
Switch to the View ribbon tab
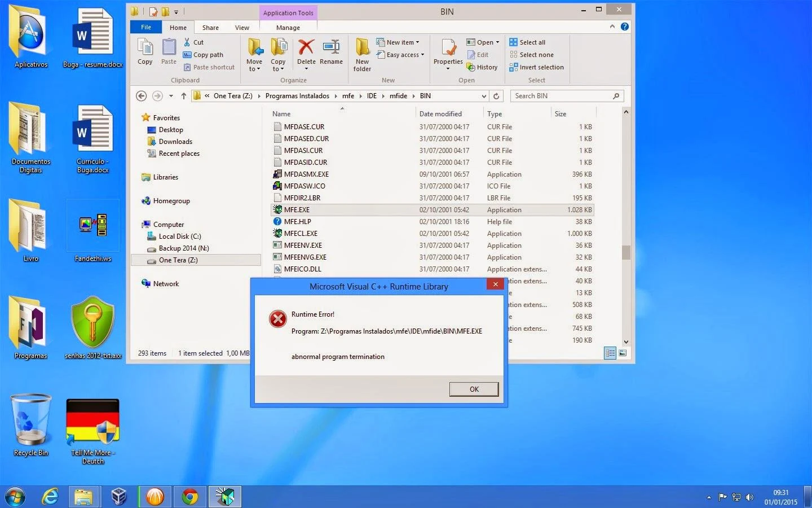click(242, 28)
